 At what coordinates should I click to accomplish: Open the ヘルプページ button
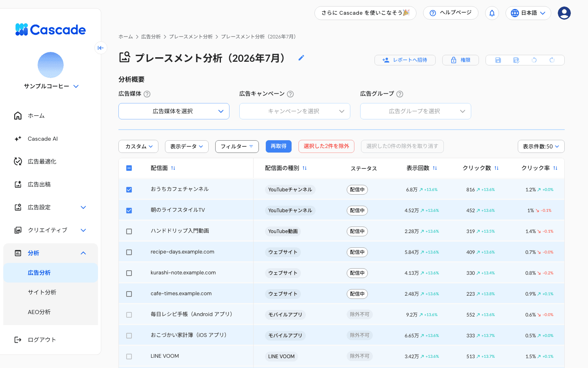[x=451, y=13]
